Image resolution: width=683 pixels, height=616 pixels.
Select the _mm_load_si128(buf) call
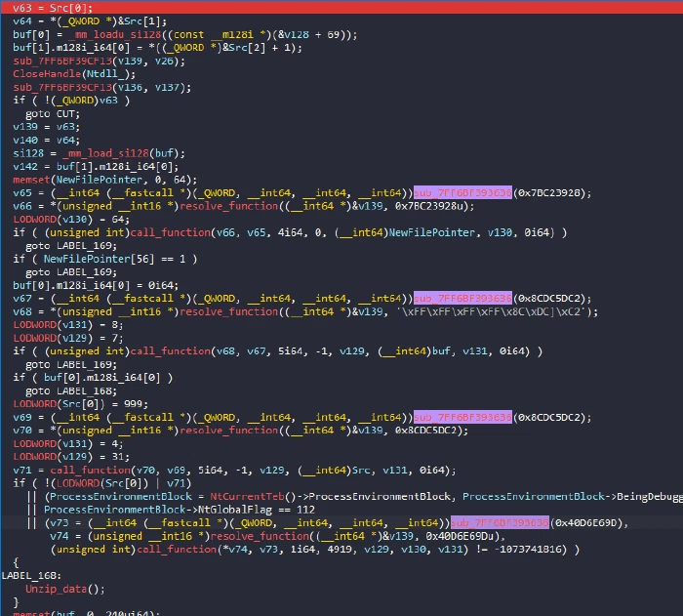pyautogui.click(x=123, y=153)
